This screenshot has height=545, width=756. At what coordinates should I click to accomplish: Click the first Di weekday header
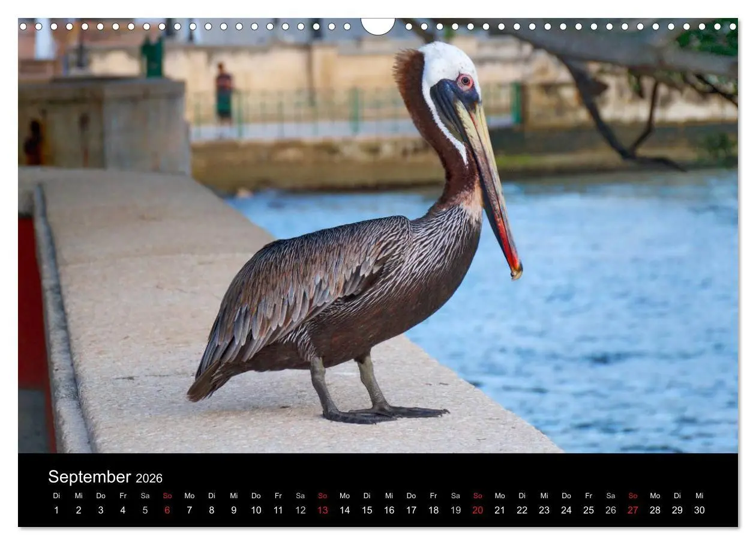pos(56,496)
